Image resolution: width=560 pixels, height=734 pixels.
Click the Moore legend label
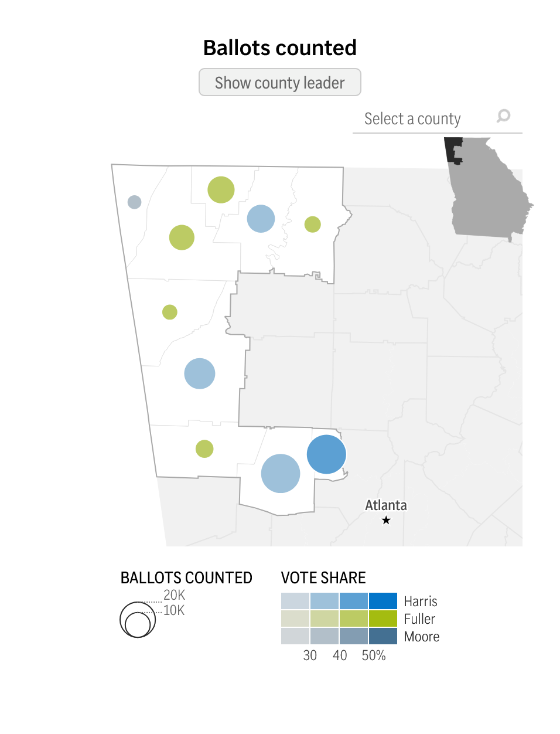[x=422, y=637]
